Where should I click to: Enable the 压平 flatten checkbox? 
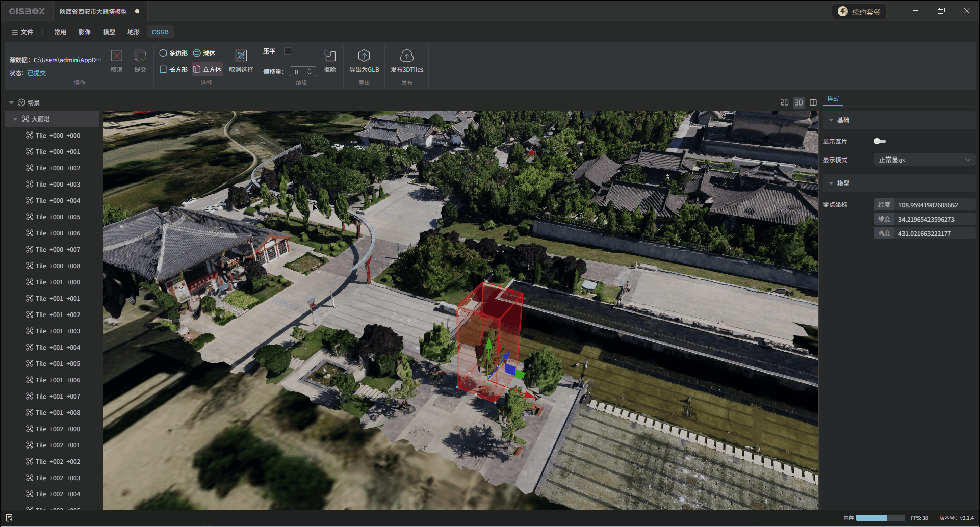coord(288,51)
